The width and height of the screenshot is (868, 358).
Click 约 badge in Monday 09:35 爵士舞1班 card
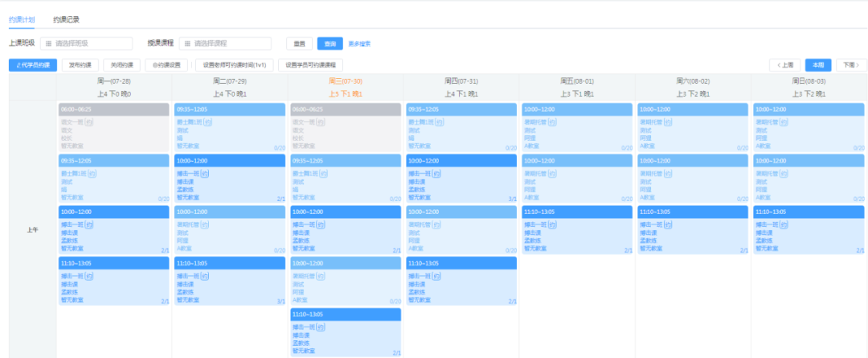(92, 174)
